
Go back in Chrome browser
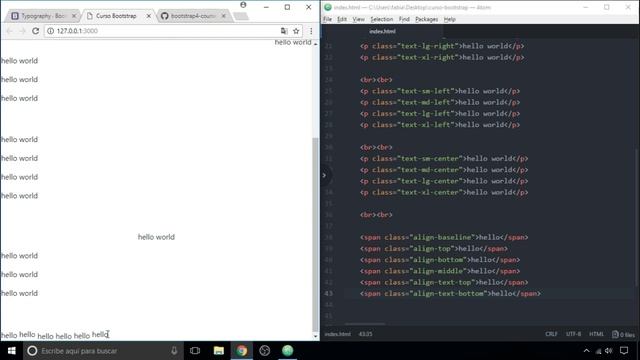10,31
